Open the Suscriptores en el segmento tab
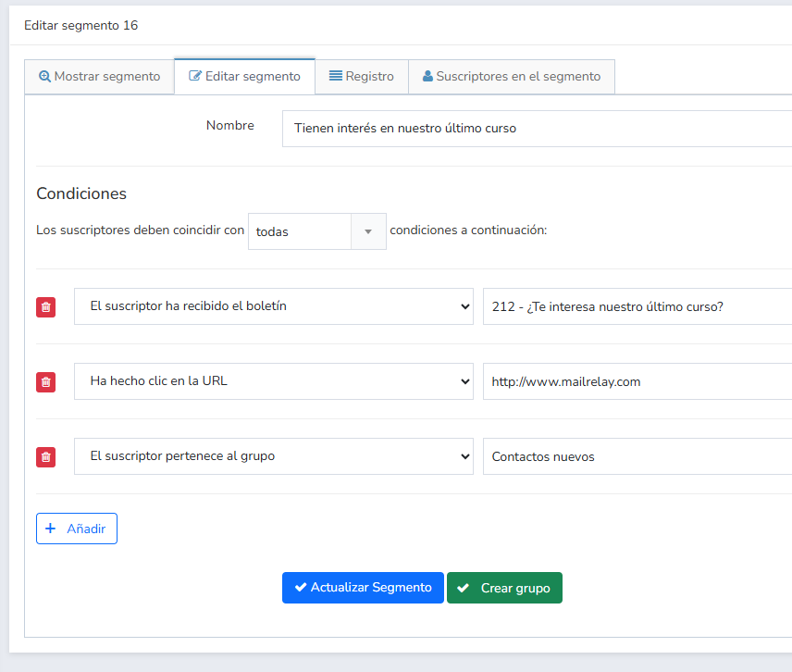The width and height of the screenshot is (792, 672). [x=512, y=77]
